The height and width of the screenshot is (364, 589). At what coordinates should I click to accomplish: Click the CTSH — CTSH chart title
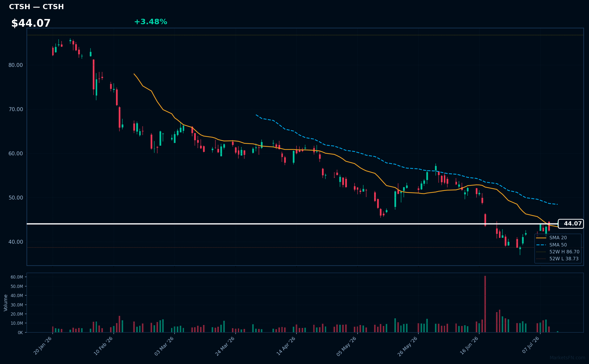coord(36,7)
